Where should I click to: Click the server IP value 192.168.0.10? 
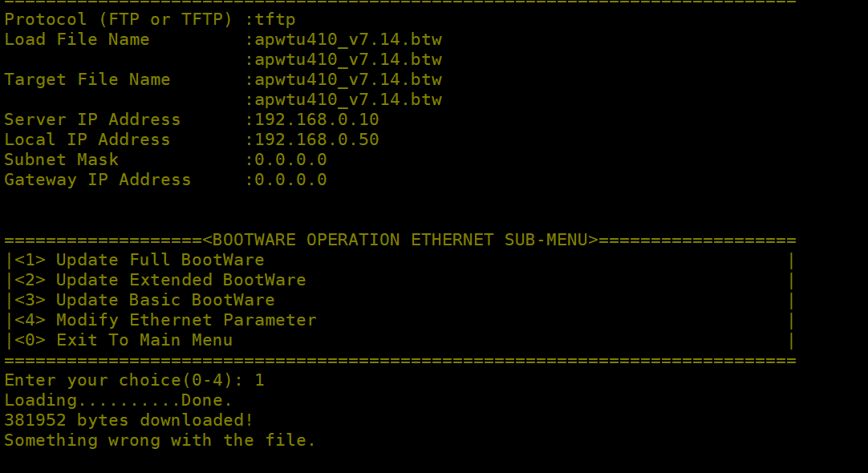tap(316, 119)
